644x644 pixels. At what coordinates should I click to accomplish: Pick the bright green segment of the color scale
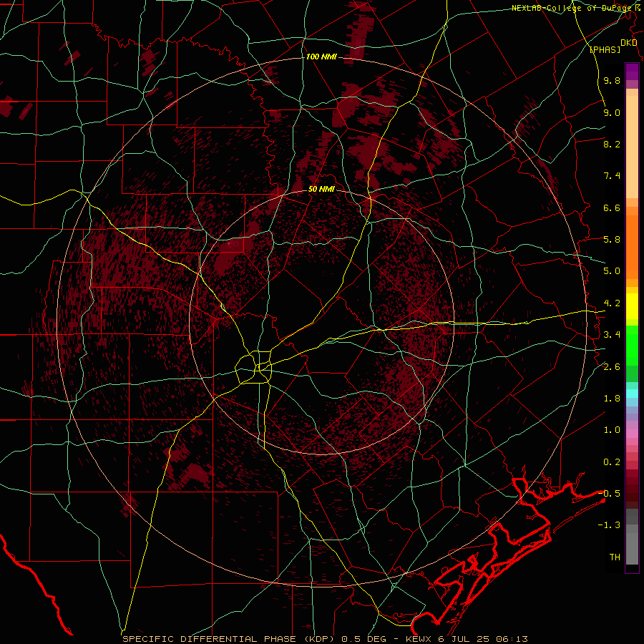pos(632,344)
